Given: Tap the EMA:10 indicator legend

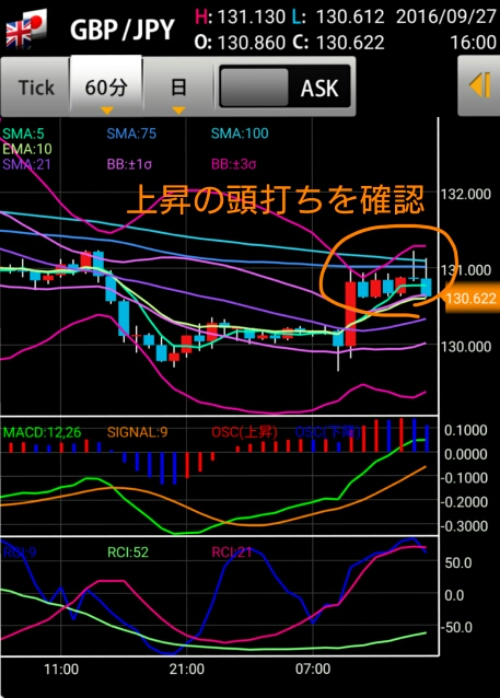Looking at the screenshot, I should pos(27,149).
